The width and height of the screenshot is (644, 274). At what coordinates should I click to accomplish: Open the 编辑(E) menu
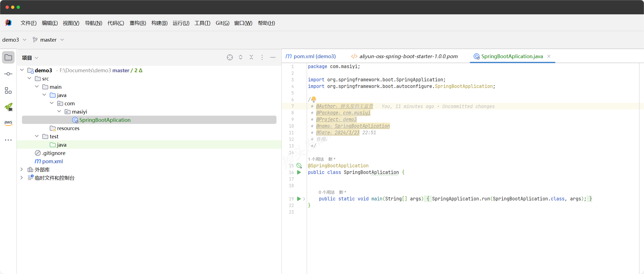[x=50, y=23]
